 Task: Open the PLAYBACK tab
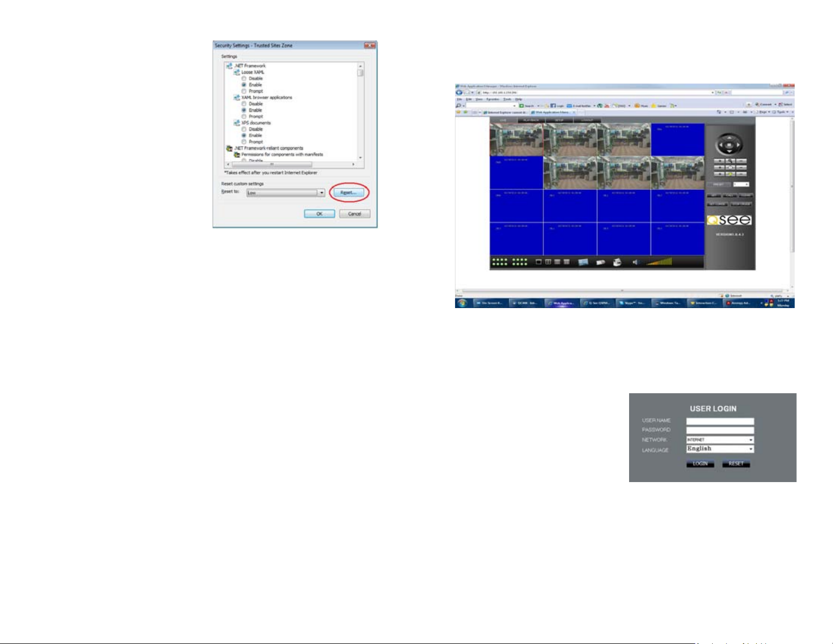[531, 120]
